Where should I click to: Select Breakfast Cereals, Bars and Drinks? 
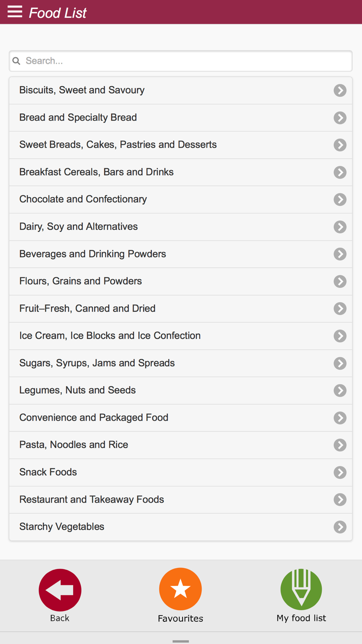click(x=181, y=172)
